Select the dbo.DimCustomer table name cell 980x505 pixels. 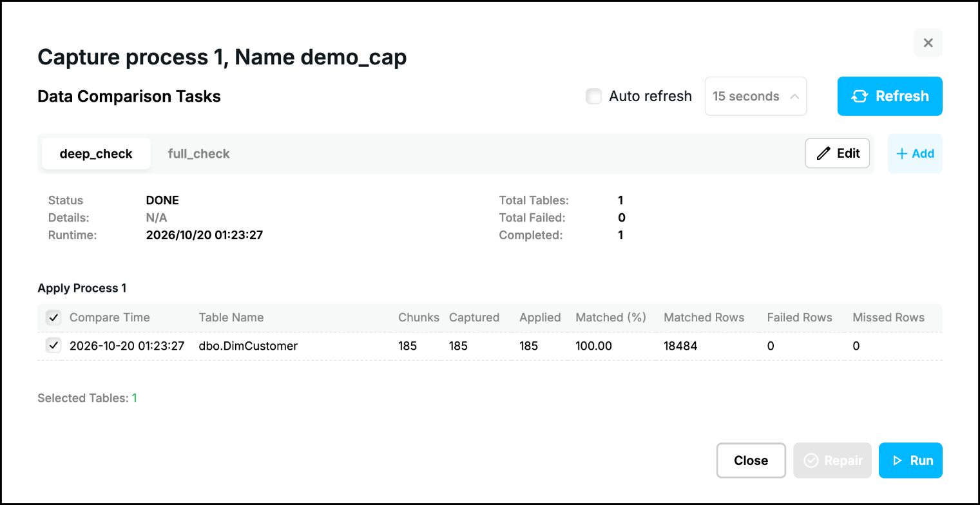[x=248, y=346]
